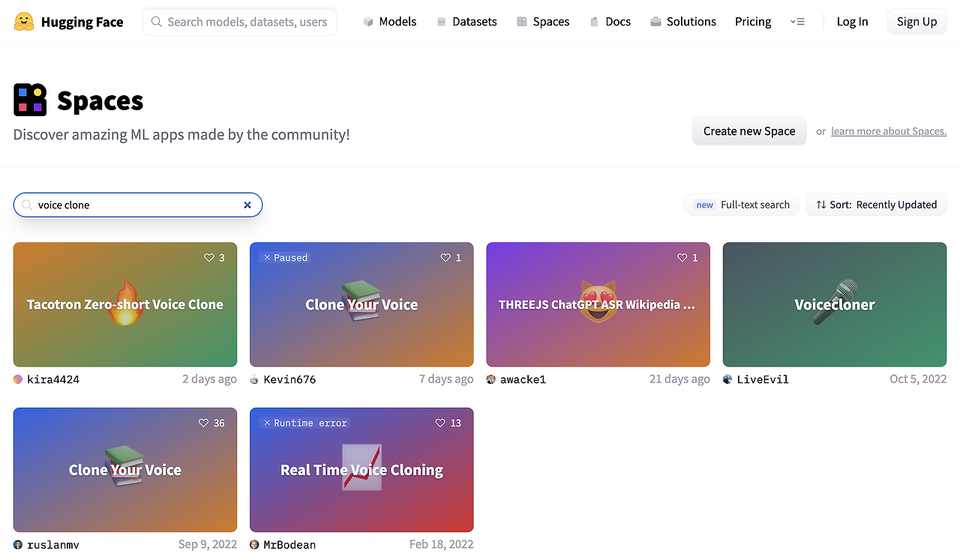Visit LiveEvil's profile name link
This screenshot has height=560, width=960.
763,379
